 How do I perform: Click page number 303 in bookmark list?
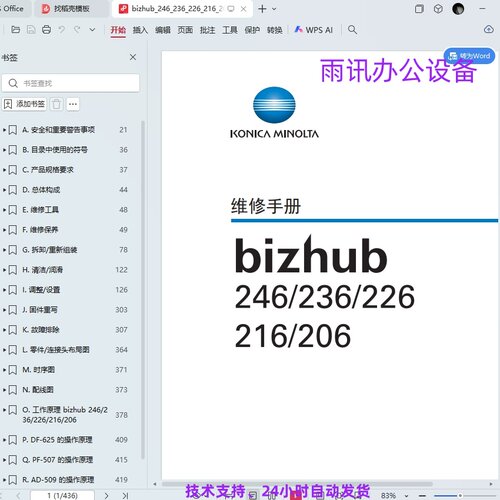tap(121, 310)
